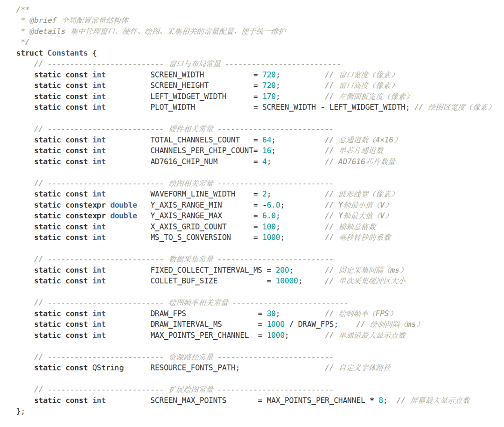Click WAVEFORM_LINE_WIDTH constant name
The height and width of the screenshot is (427, 504).
193,194
